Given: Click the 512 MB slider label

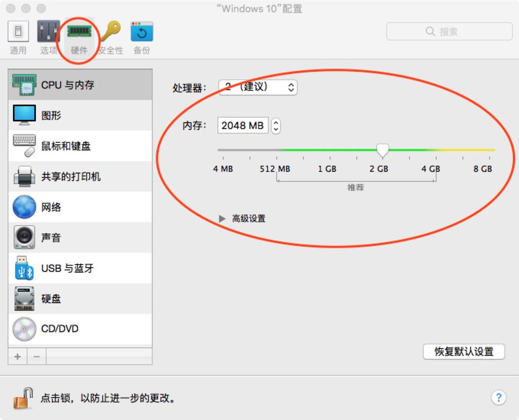Looking at the screenshot, I should [x=275, y=169].
